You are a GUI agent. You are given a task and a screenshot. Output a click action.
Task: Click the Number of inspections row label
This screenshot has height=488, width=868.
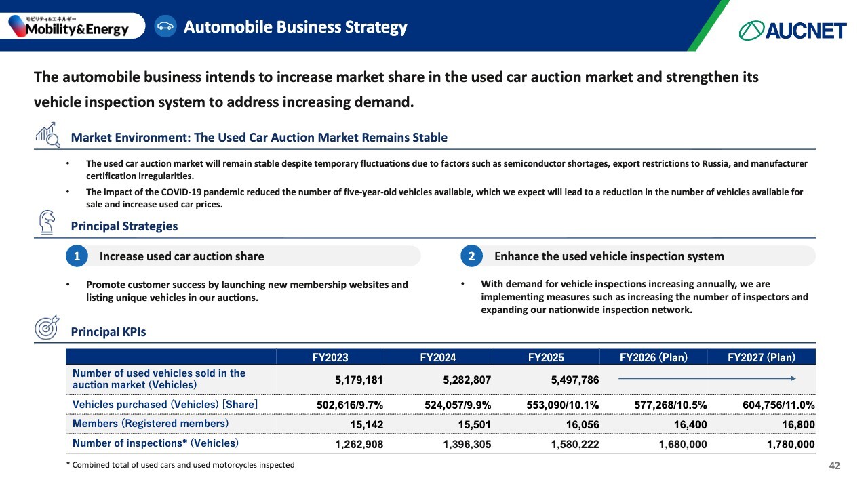155,443
